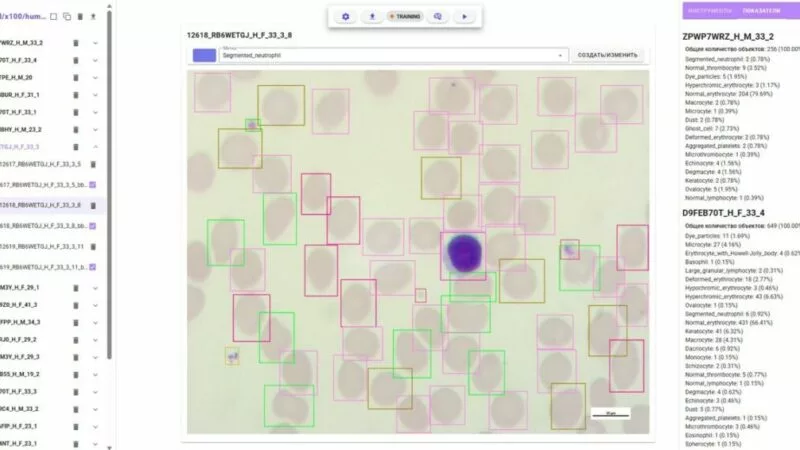Switch to the Показатели tab

761,11
